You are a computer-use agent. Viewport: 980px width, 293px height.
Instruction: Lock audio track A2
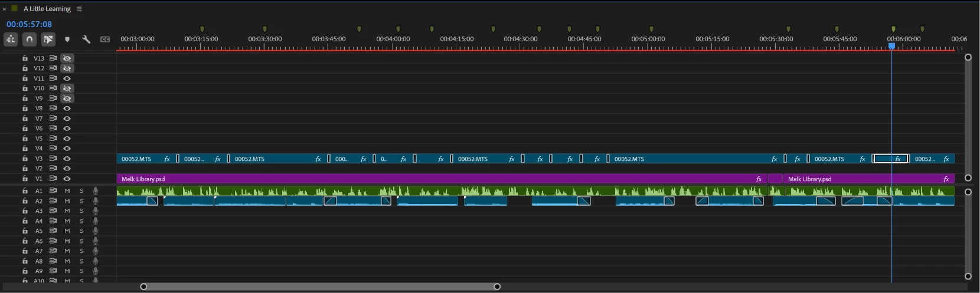25,201
